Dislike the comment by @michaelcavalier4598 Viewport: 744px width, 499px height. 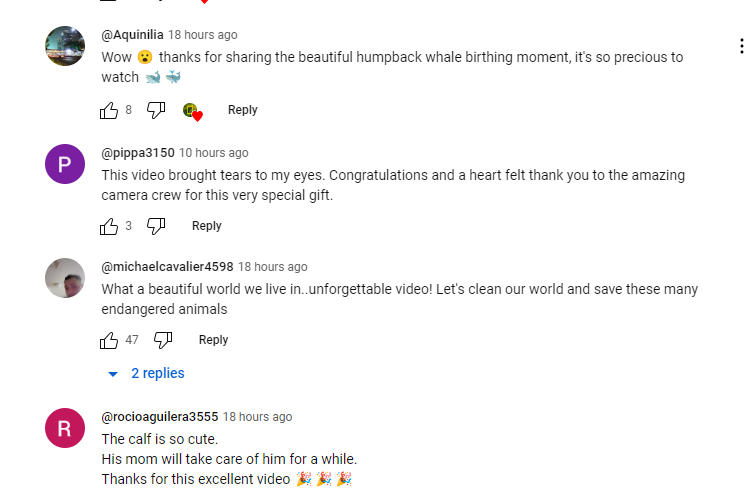[x=163, y=340]
